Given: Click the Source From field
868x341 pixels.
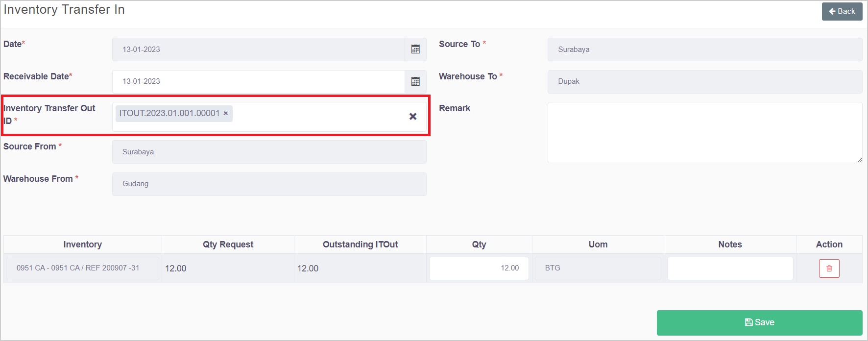Looking at the screenshot, I should click(x=269, y=152).
